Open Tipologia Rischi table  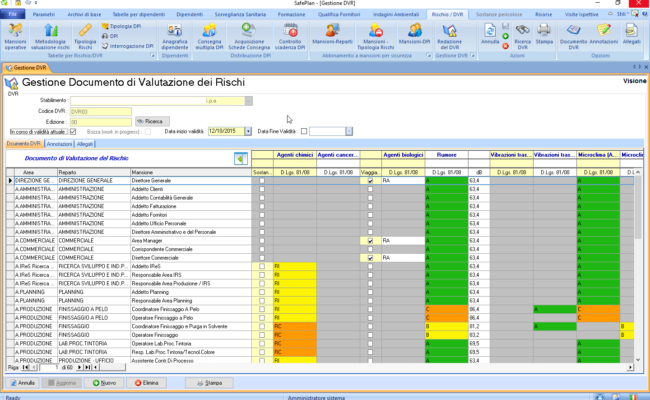click(x=85, y=36)
